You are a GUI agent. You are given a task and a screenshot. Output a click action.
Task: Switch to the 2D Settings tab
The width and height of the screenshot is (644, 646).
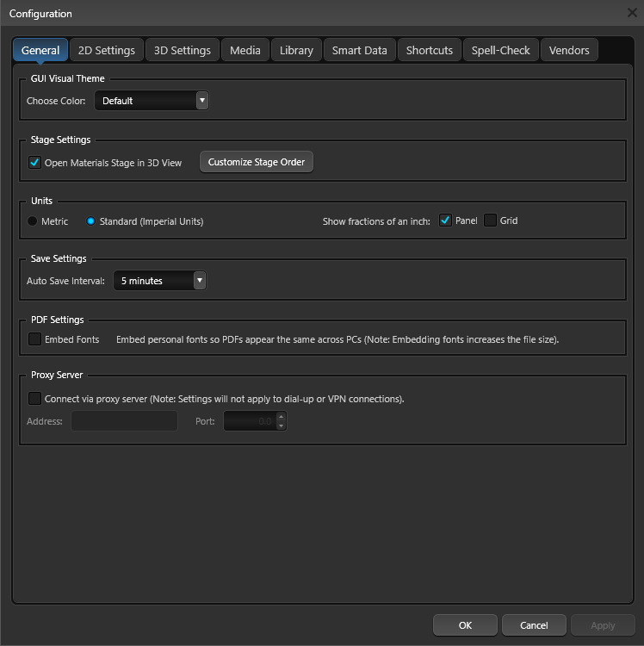(x=107, y=50)
